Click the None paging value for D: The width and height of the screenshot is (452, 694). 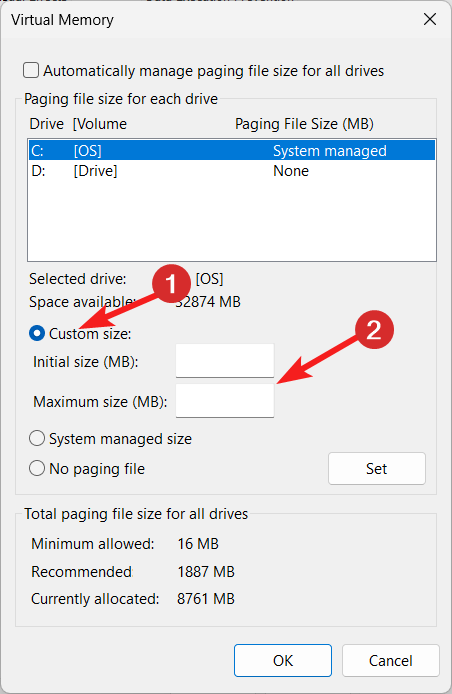tap(291, 171)
